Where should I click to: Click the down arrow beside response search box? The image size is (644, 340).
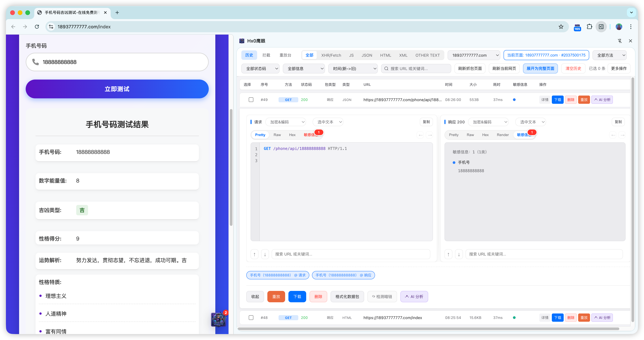pyautogui.click(x=459, y=254)
